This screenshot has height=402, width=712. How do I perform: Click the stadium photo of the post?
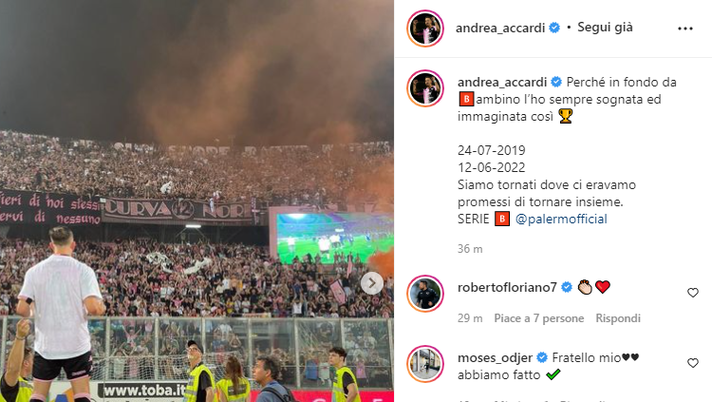pyautogui.click(x=197, y=201)
